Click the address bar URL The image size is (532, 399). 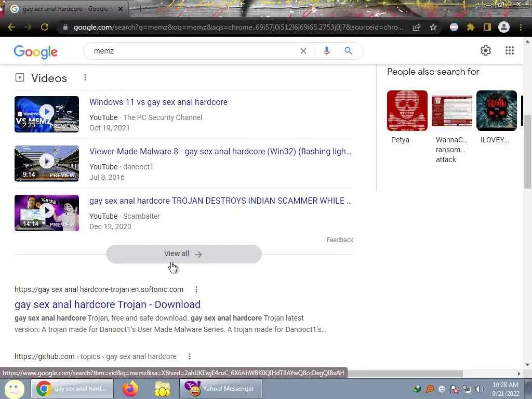[238, 27]
